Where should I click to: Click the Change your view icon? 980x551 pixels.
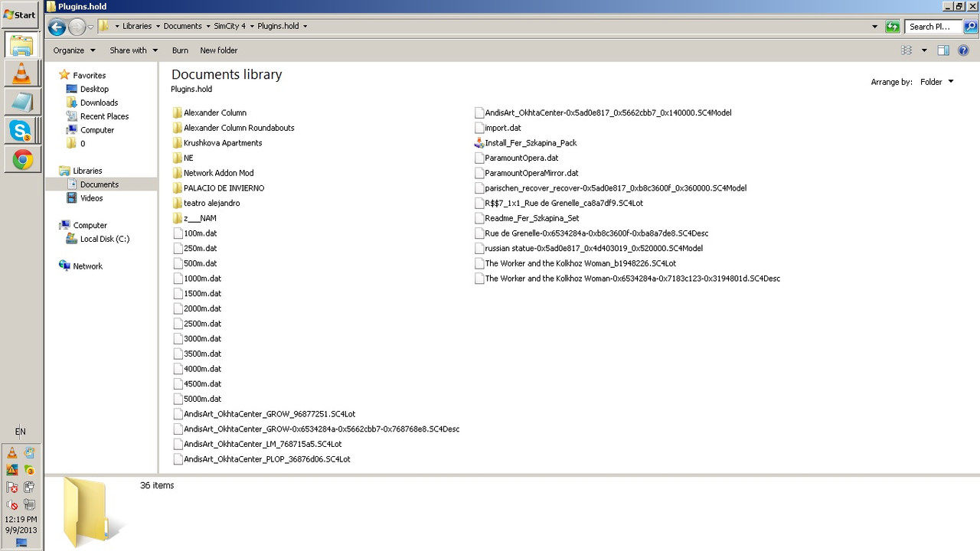(906, 51)
